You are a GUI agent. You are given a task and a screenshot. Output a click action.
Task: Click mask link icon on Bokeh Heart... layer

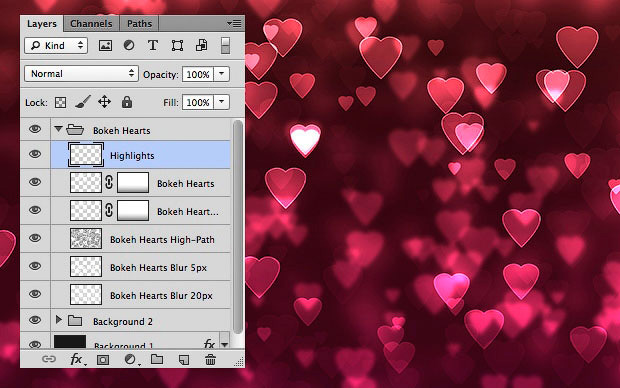click(109, 210)
